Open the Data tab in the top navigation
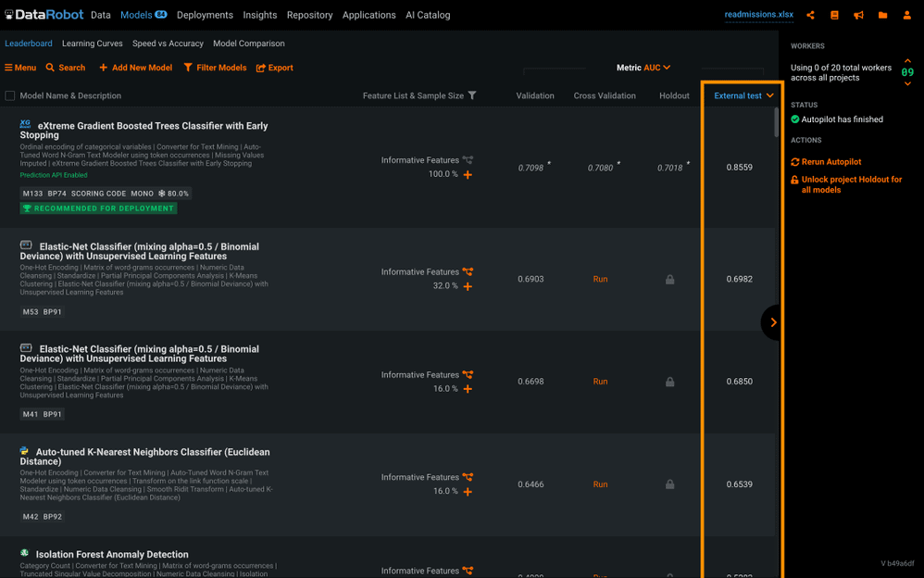Viewport: 924px width, 578px height. coord(101,16)
